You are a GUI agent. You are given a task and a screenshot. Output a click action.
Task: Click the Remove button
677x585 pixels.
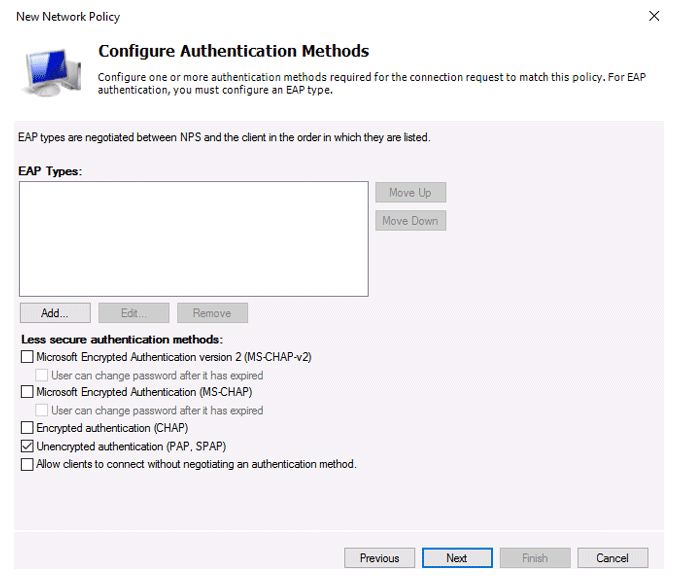tap(212, 313)
